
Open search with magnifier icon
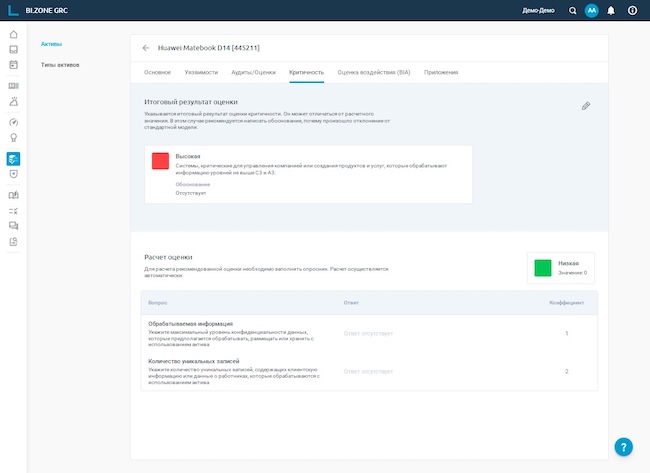572,11
